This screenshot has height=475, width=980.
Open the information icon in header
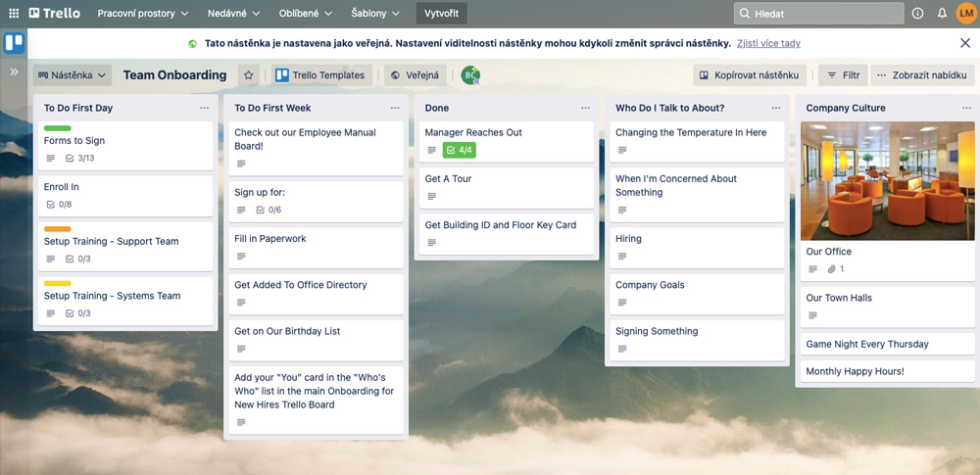pyautogui.click(x=917, y=13)
